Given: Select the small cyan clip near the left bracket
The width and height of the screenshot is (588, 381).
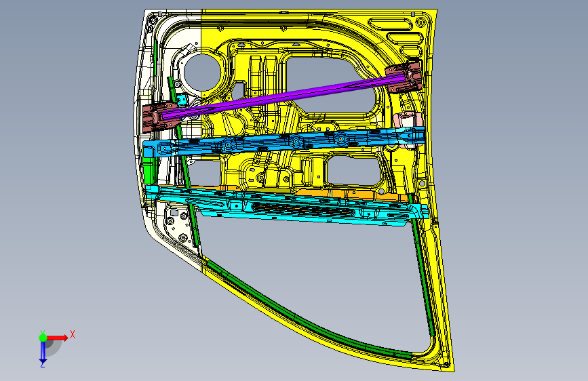Looking at the screenshot, I should [x=182, y=100].
